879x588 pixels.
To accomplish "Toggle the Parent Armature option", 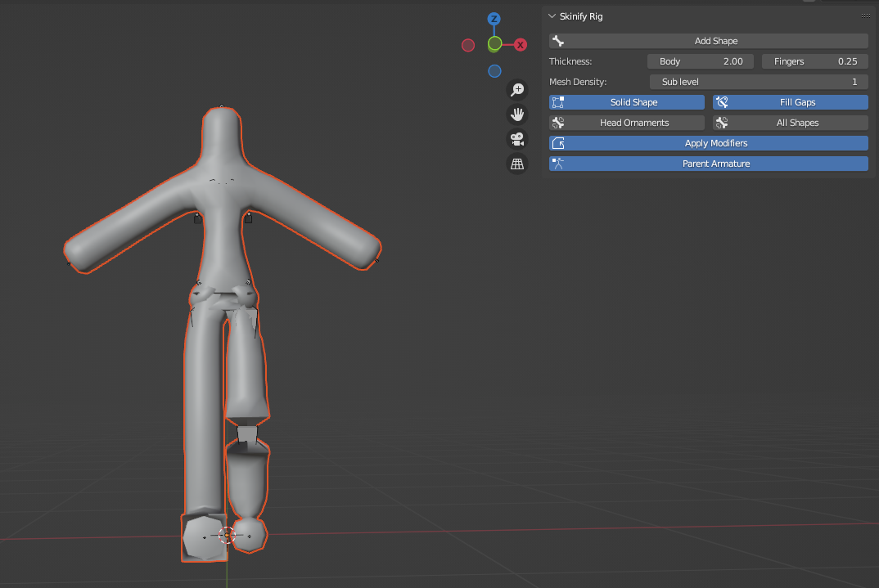I will 709,164.
